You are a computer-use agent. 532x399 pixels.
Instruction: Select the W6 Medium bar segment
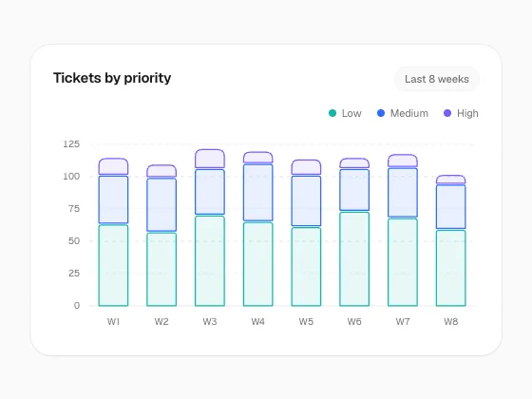click(354, 190)
